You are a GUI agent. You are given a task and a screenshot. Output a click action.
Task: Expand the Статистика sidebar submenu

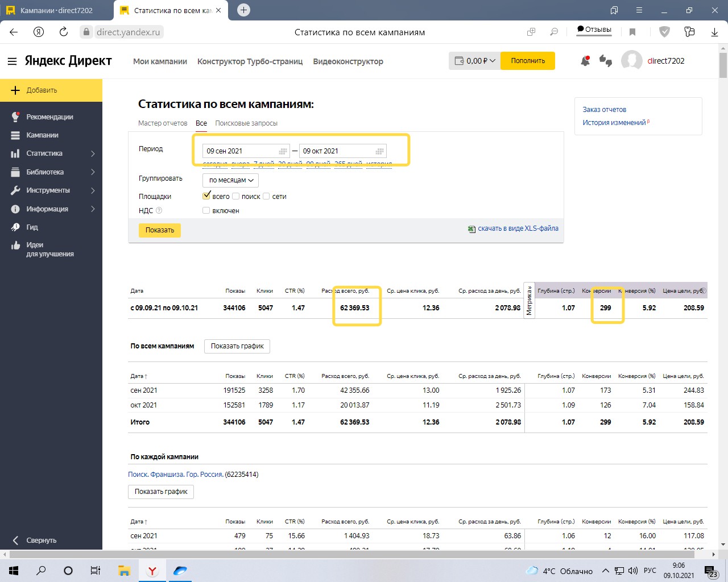[93, 153]
